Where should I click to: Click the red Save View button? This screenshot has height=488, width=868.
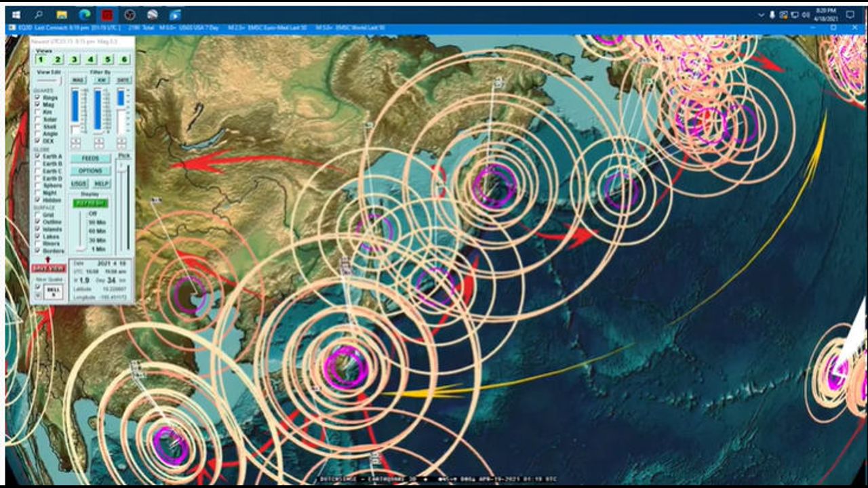(x=49, y=268)
